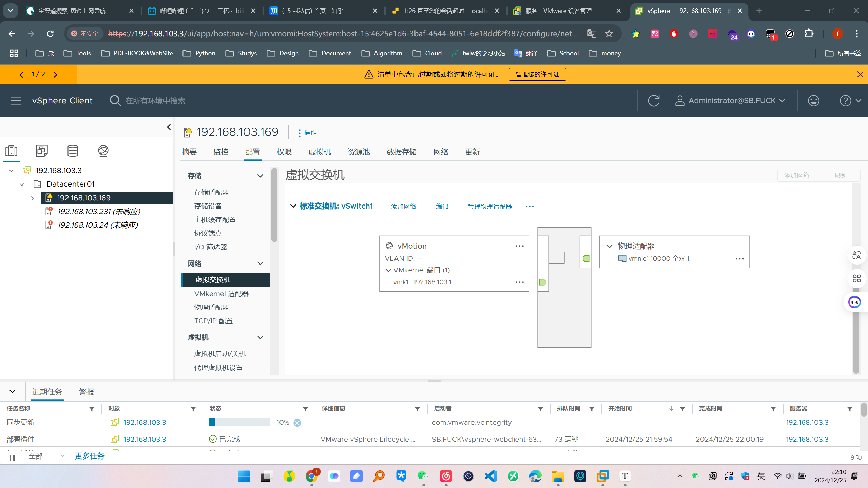Click the Windows Start button
This screenshot has width=868, height=488.
(244, 476)
